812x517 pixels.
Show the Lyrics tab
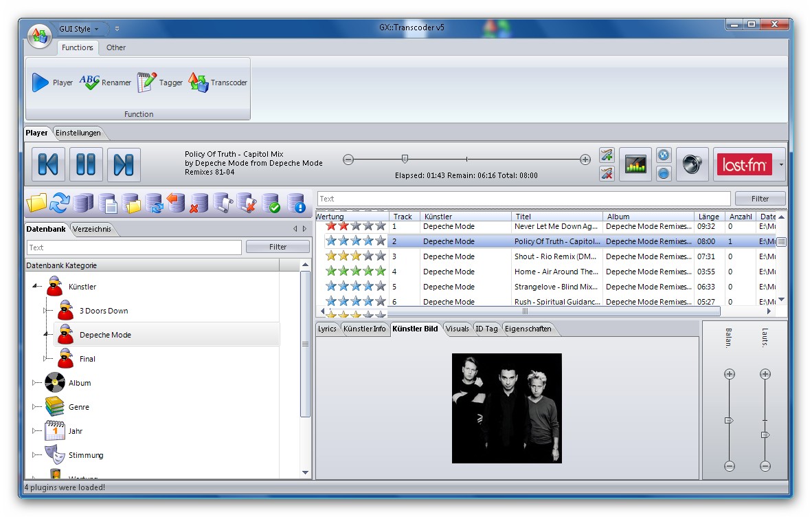point(327,329)
